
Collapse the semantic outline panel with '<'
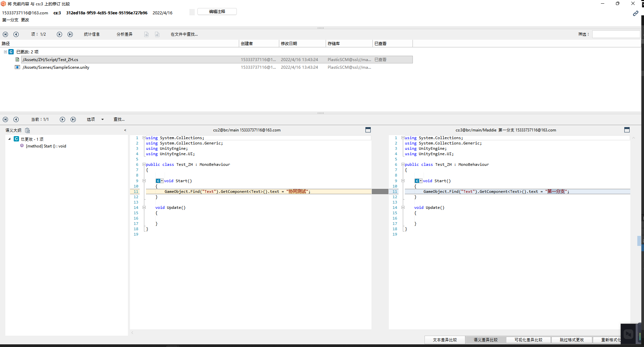(125, 130)
